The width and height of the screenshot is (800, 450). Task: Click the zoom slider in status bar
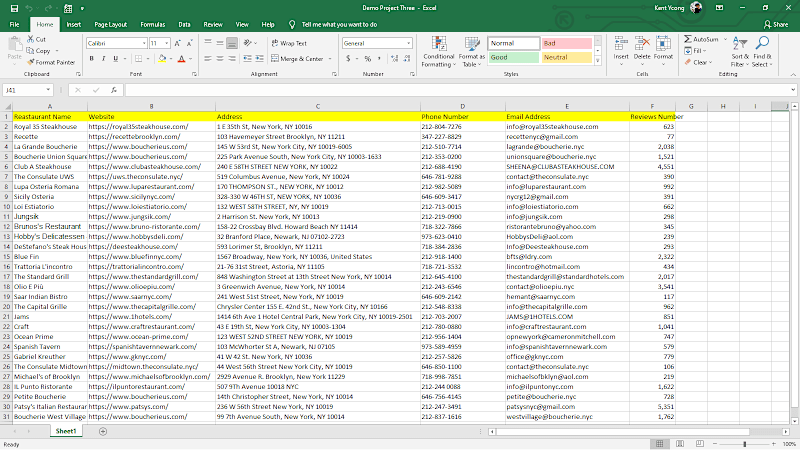(x=744, y=444)
